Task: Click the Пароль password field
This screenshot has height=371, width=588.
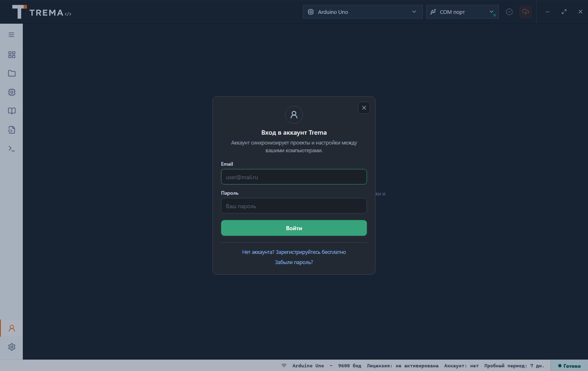Action: tap(294, 206)
